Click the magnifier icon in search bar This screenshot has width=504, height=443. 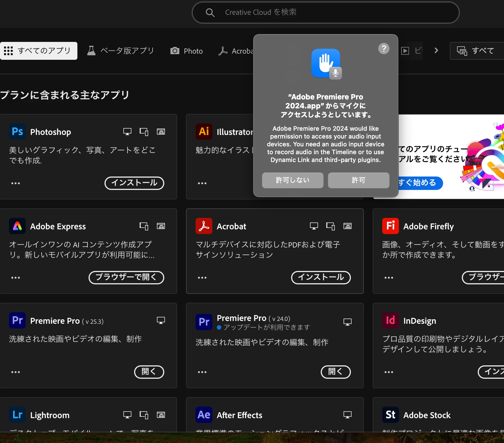(x=210, y=13)
